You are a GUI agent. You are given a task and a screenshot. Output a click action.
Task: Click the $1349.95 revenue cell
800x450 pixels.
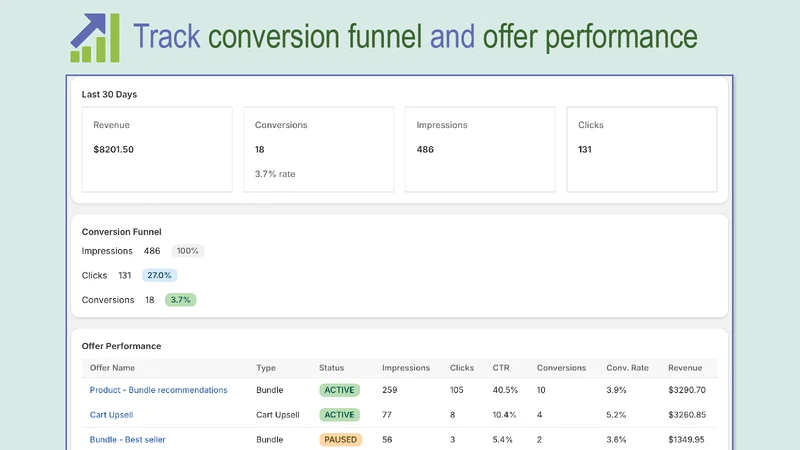click(686, 439)
